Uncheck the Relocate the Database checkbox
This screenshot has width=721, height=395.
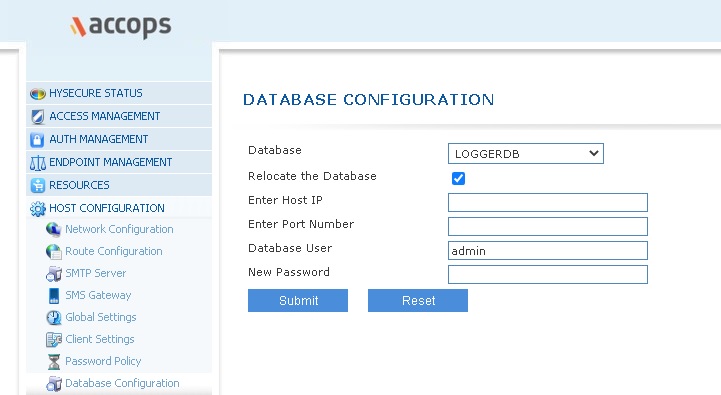tap(458, 178)
